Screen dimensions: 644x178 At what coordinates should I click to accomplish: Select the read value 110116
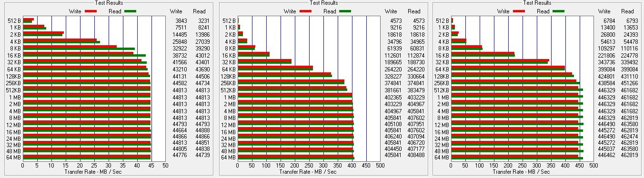(630, 48)
